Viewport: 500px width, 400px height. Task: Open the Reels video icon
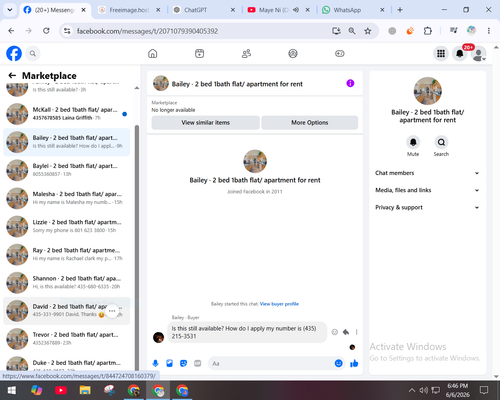click(199, 53)
